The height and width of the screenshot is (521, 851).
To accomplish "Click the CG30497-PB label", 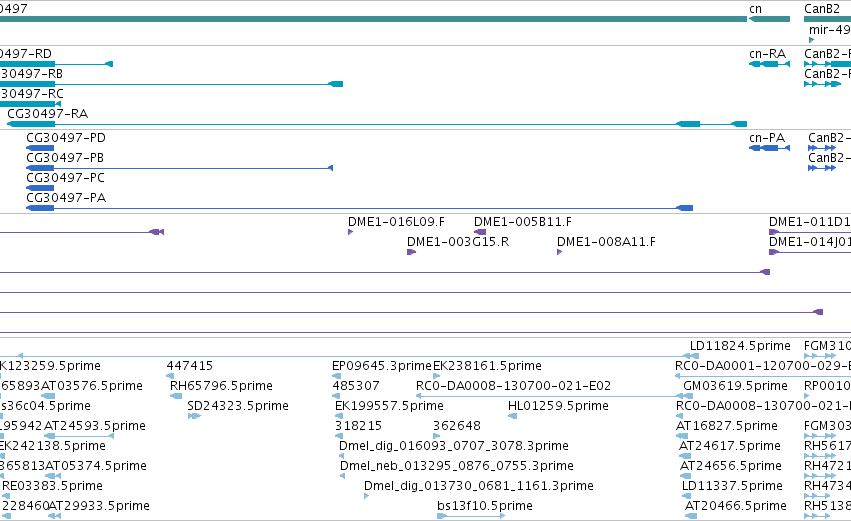I will [x=65, y=158].
